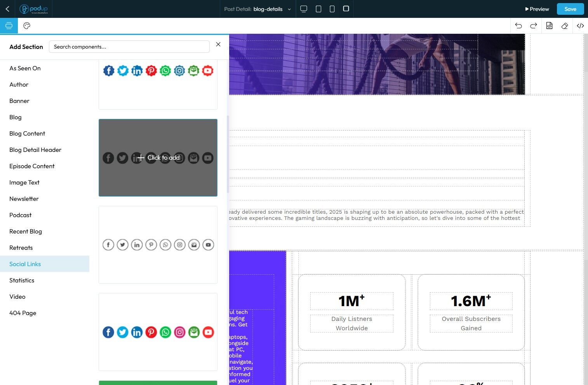Toggle the Add Section panel icon
The height and width of the screenshot is (385, 588).
(9, 26)
